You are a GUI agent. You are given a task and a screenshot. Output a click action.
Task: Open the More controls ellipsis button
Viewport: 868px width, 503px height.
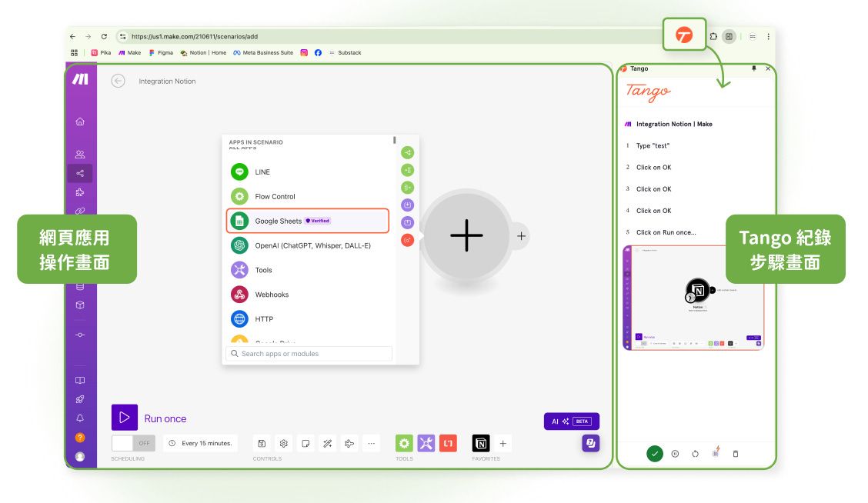pyautogui.click(x=372, y=443)
